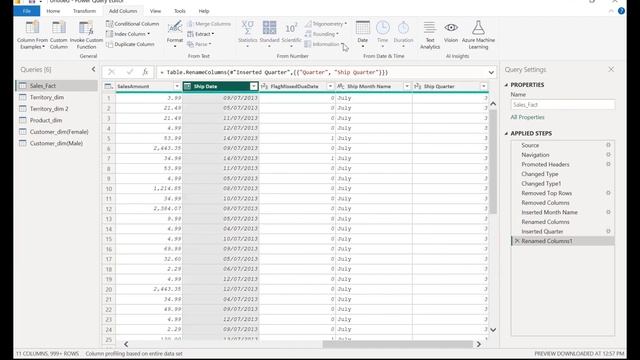The width and height of the screenshot is (640, 360).
Task: Open the Extract dropdown
Action: [200, 34]
